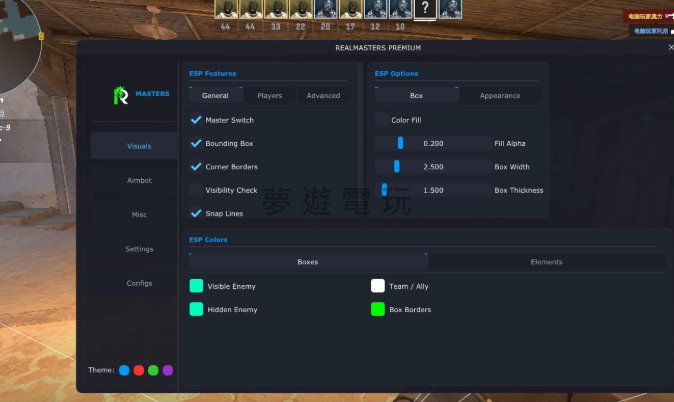
Task: Enable the Visibility Check checkbox
Action: point(196,190)
